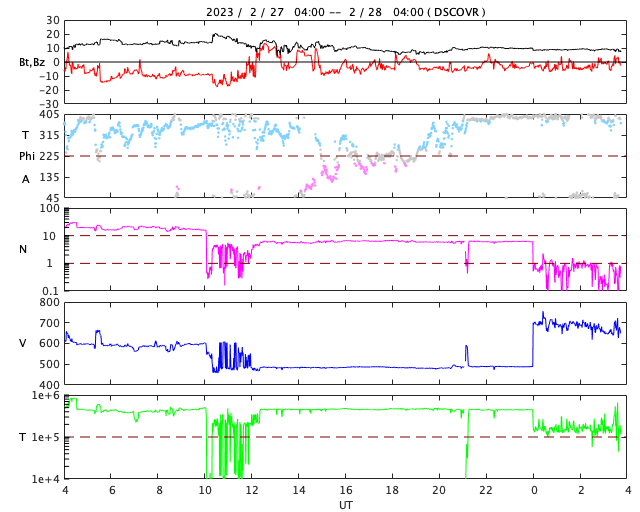
Task: Click the '500' velocity tick label
Action: pyautogui.click(x=49, y=364)
